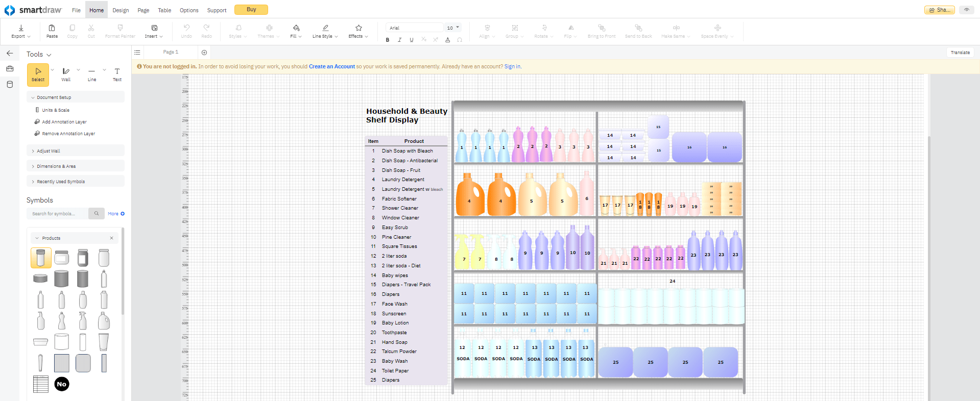Screen dimensions: 980x401
Task: Open the font size dropdown
Action: pos(453,28)
